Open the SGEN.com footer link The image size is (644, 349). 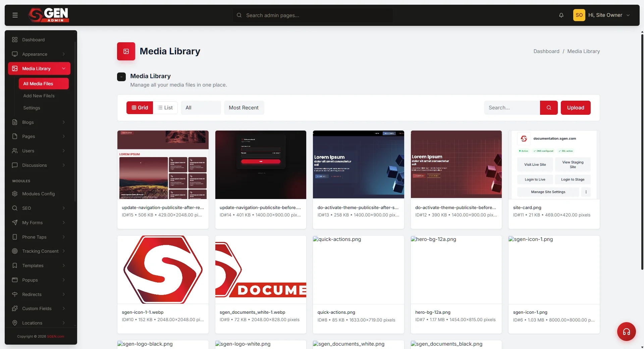55,336
